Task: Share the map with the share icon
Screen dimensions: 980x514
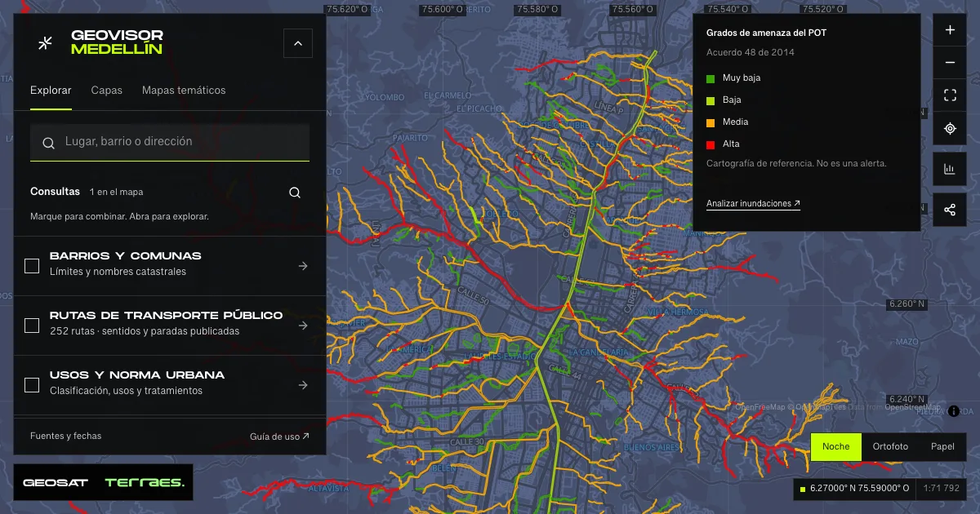Action: 950,210
